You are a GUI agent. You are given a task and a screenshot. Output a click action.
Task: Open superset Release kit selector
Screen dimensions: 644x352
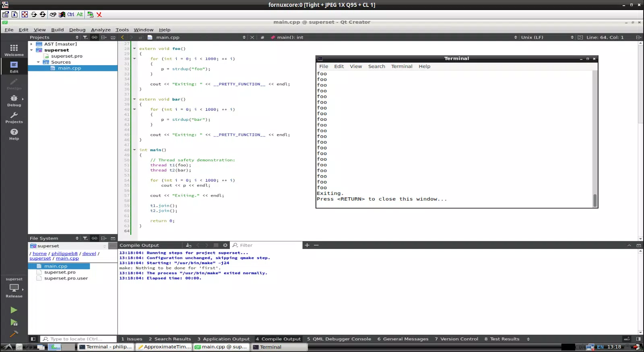click(14, 288)
